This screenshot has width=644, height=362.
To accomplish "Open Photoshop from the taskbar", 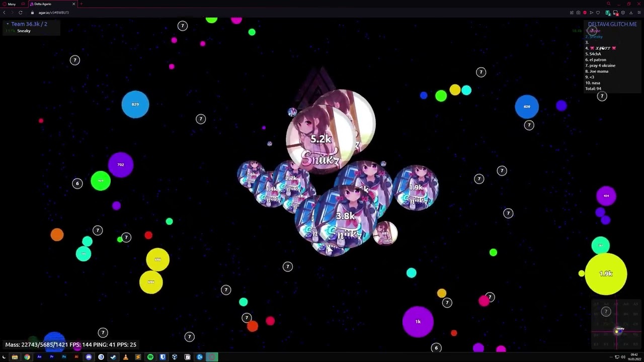I will click(64, 357).
